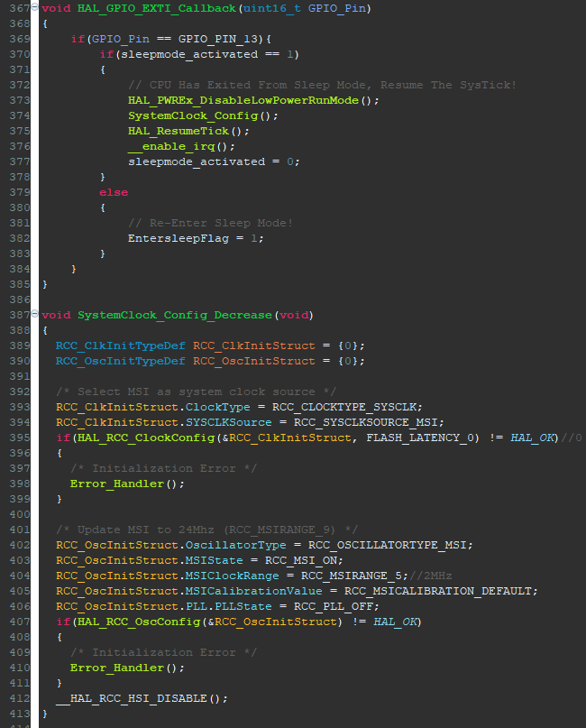
Task: Click RCC_MSIRANGE_5 constant on line 404
Action: coord(352,576)
